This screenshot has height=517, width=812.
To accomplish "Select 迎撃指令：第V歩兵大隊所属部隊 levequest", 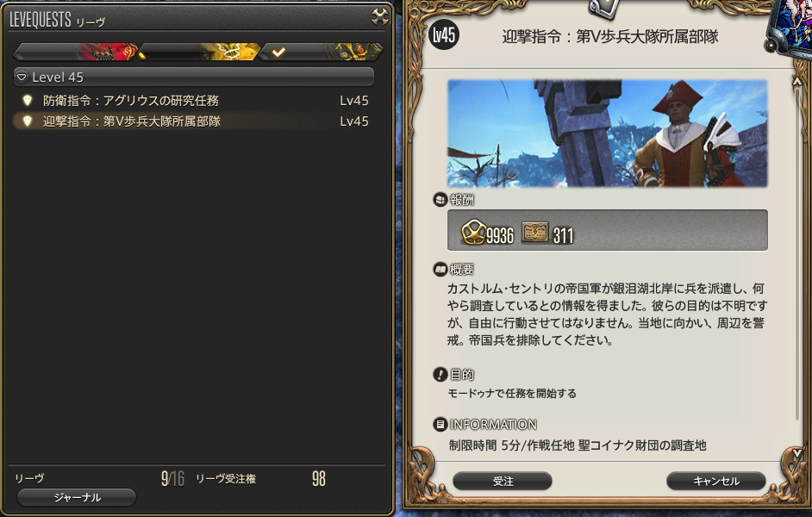I will tap(194, 121).
